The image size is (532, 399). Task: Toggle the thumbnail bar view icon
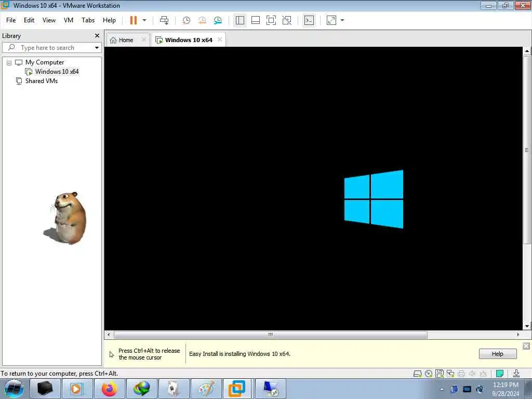point(256,20)
